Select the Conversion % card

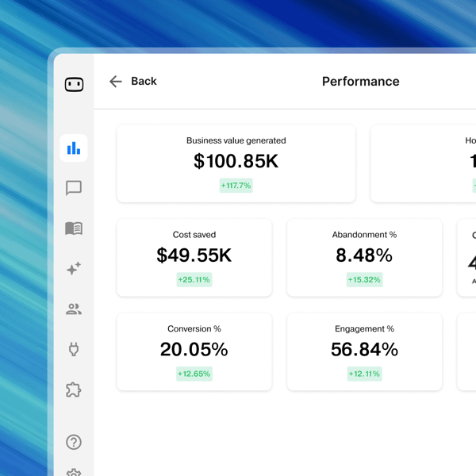pos(194,351)
